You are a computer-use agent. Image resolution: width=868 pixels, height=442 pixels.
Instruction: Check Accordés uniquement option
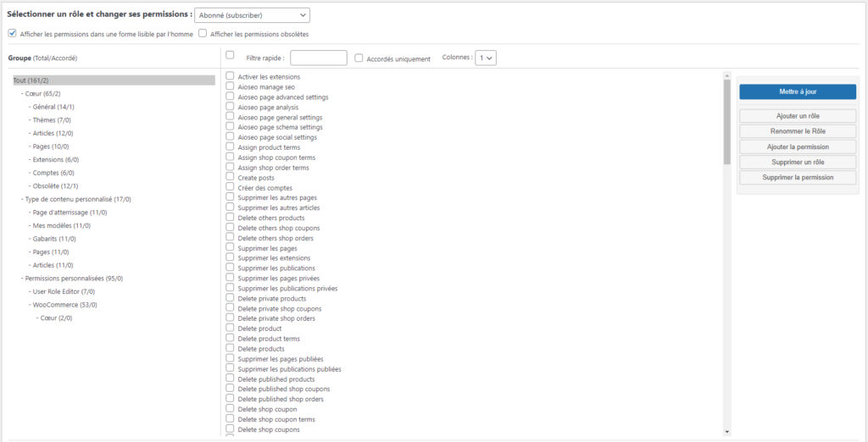tap(359, 58)
